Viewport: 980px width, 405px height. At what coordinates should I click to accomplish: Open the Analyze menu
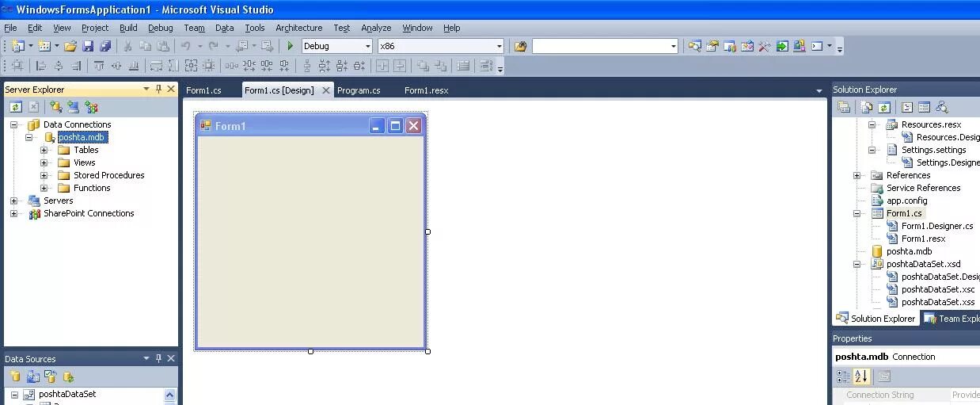(x=376, y=28)
